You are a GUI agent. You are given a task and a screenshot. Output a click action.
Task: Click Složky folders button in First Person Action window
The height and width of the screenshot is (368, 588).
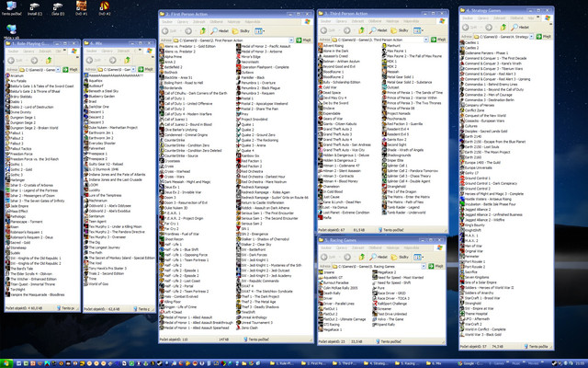(241, 30)
